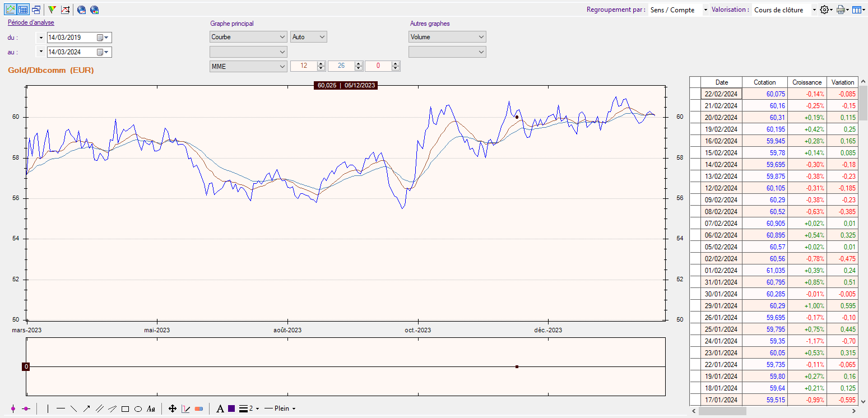Open the Courbe chart type dropdown
This screenshot has width=868, height=418.
coord(248,37)
